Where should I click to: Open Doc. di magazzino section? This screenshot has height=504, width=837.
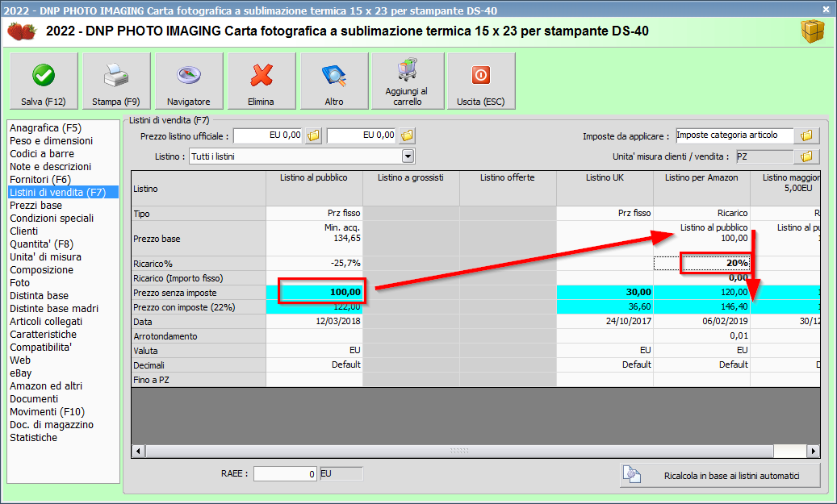[x=51, y=424]
